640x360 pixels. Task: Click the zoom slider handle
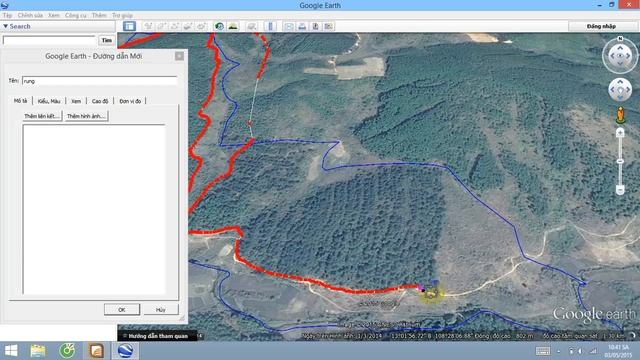click(x=620, y=161)
